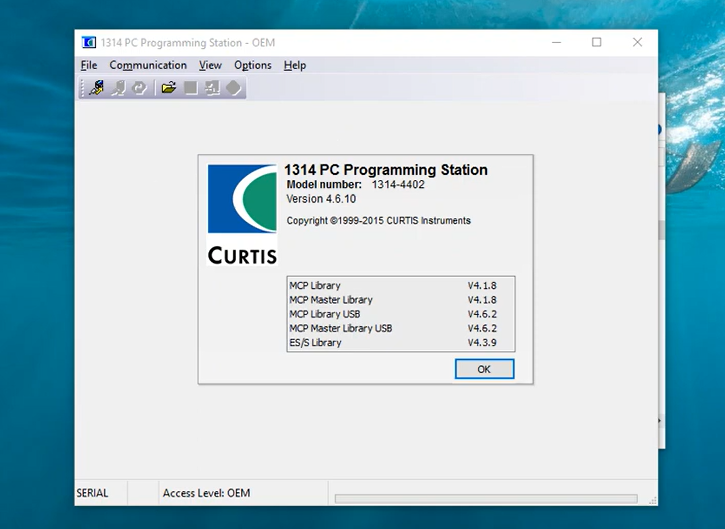The width and height of the screenshot is (725, 529).
Task: Open the Communication menu
Action: 148,65
